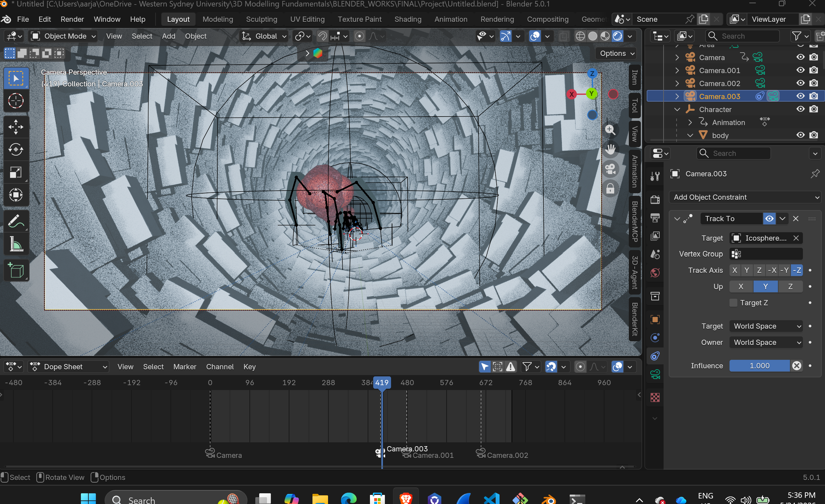
Task: Click the viewport pan hand icon
Action: pyautogui.click(x=610, y=150)
